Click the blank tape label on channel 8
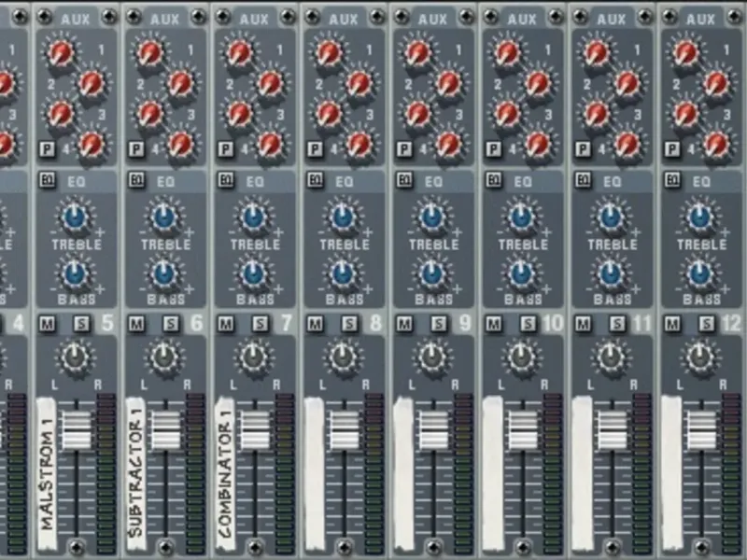 (x=315, y=474)
